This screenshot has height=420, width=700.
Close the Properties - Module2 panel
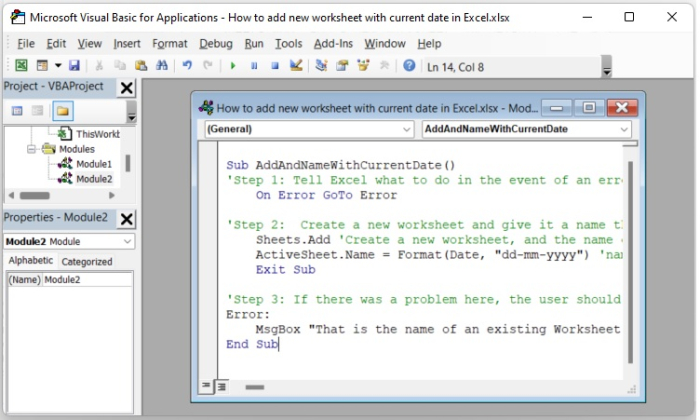126,219
